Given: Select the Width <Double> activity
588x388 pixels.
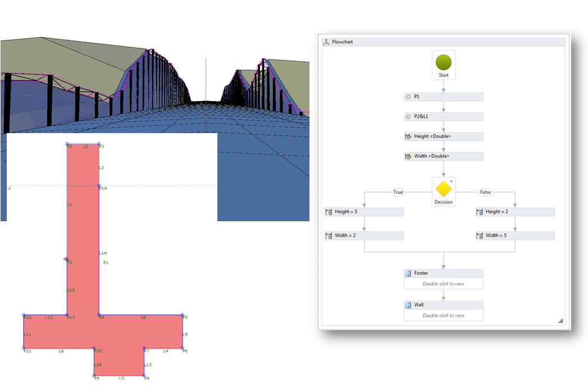Looking at the screenshot, I should click(x=444, y=156).
